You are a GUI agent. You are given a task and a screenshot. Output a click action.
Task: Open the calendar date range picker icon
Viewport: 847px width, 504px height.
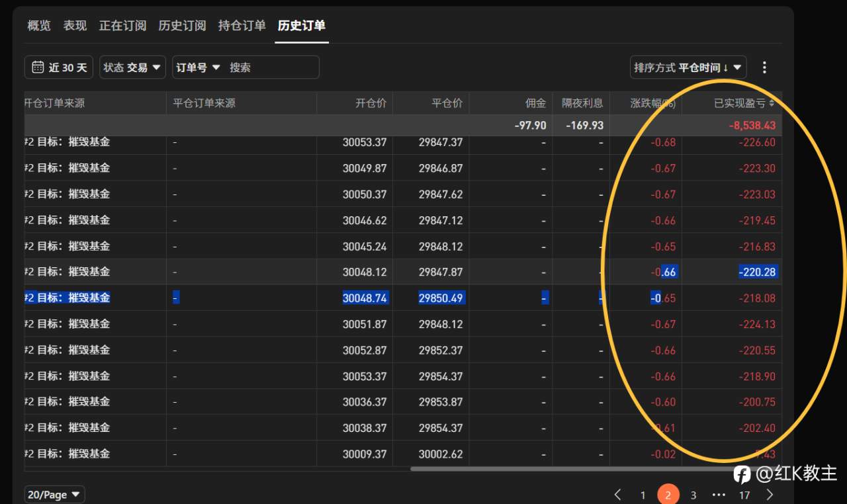pos(38,67)
